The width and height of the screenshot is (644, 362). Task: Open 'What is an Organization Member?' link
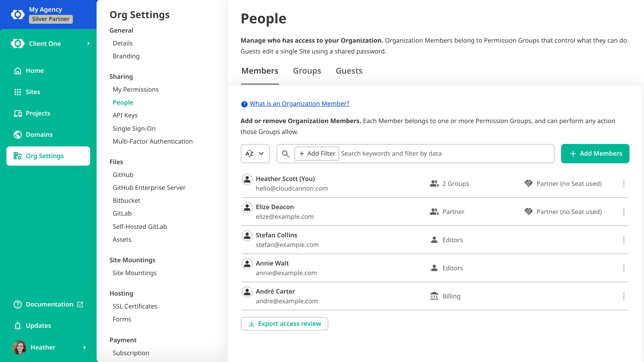(x=299, y=104)
